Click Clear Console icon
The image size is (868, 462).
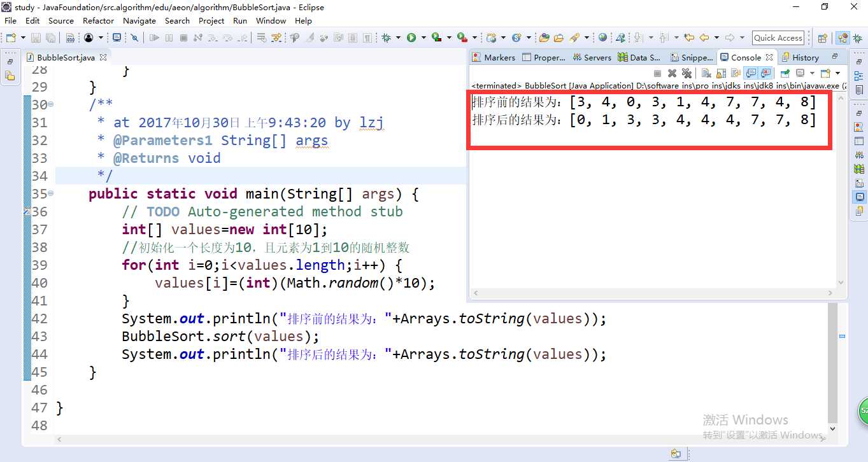(x=706, y=73)
